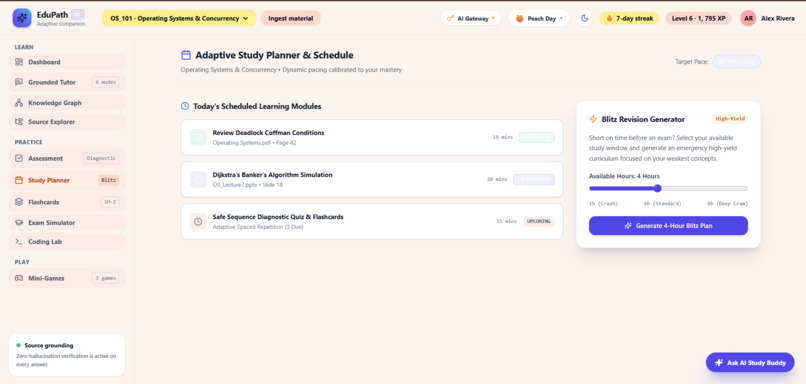The image size is (806, 384).
Task: Click the Source grounding info card
Action: coord(67,355)
